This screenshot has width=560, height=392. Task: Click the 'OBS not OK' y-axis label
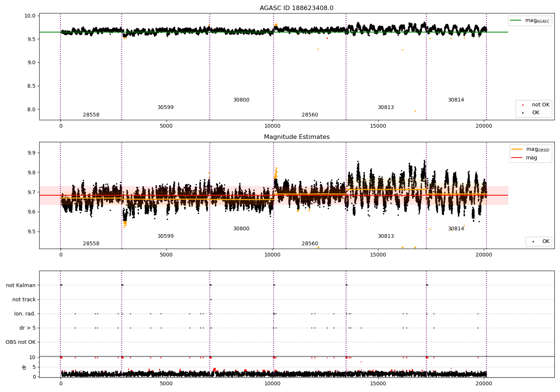(21, 342)
